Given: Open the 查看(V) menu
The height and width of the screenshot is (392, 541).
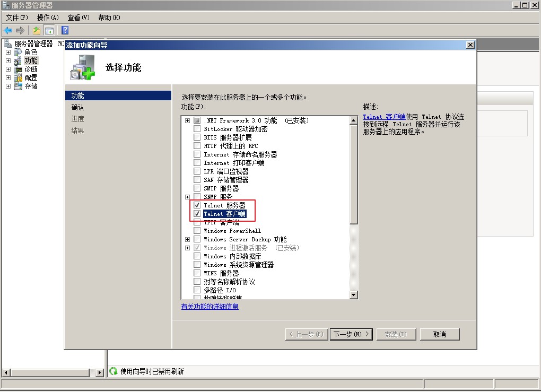Looking at the screenshot, I should point(78,18).
